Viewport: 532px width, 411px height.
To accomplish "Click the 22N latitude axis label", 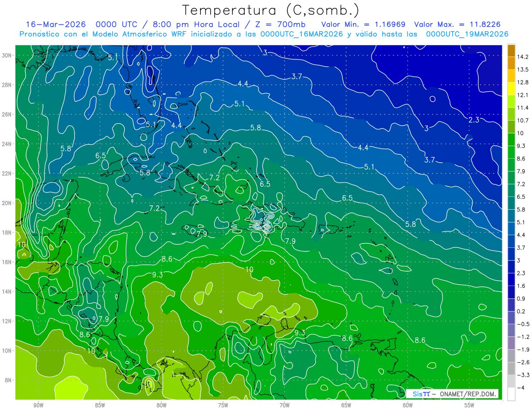I will (x=8, y=173).
